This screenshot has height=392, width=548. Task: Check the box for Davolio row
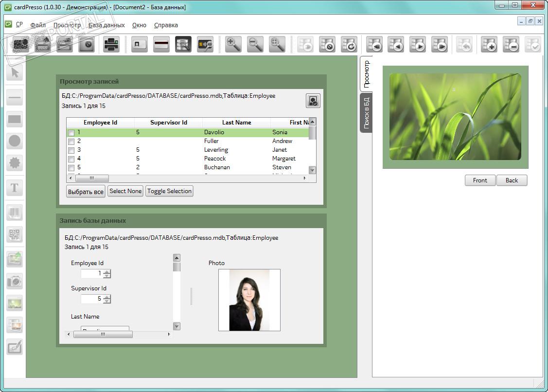coord(71,133)
